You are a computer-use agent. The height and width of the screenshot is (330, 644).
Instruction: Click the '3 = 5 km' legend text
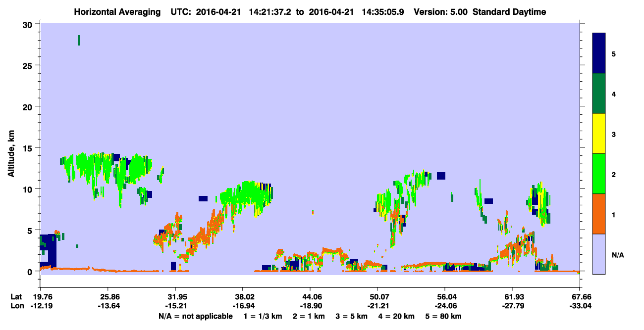pyautogui.click(x=352, y=316)
